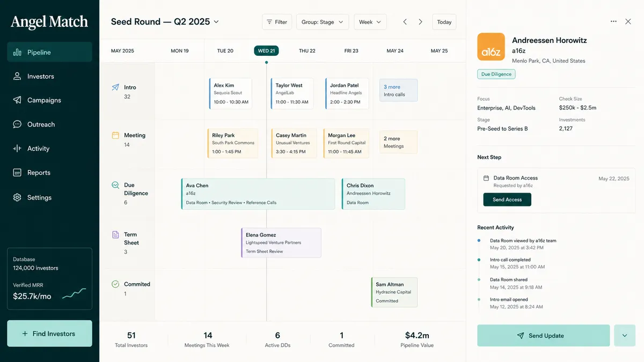Screen dimensions: 644x362
Task: Open Reports in the sidebar
Action: (x=49, y=173)
